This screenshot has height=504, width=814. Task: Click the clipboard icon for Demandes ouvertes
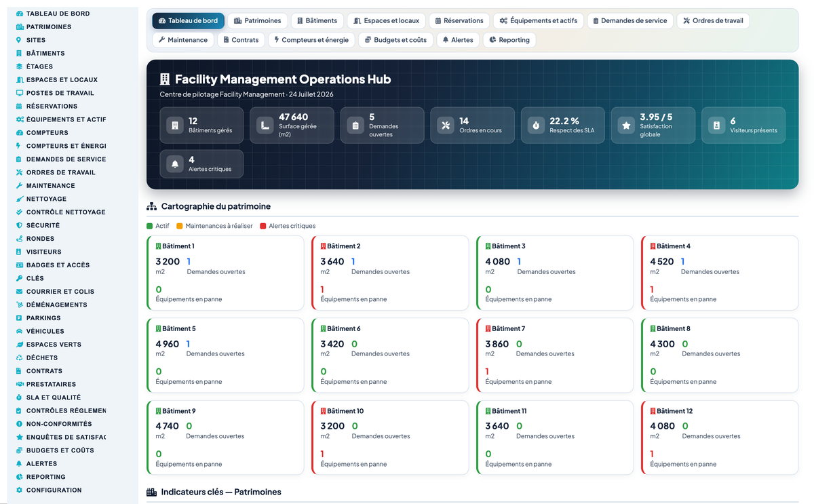click(x=355, y=125)
